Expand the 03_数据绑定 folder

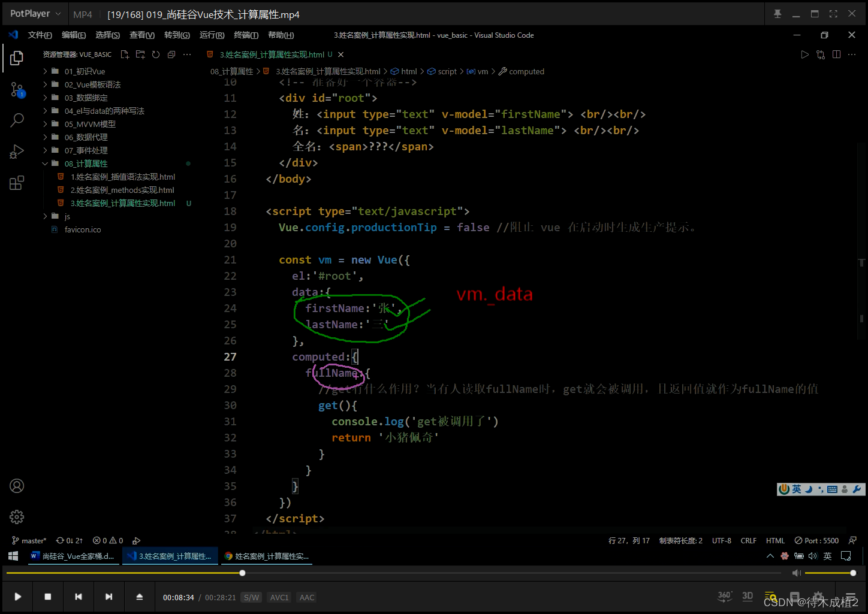86,98
